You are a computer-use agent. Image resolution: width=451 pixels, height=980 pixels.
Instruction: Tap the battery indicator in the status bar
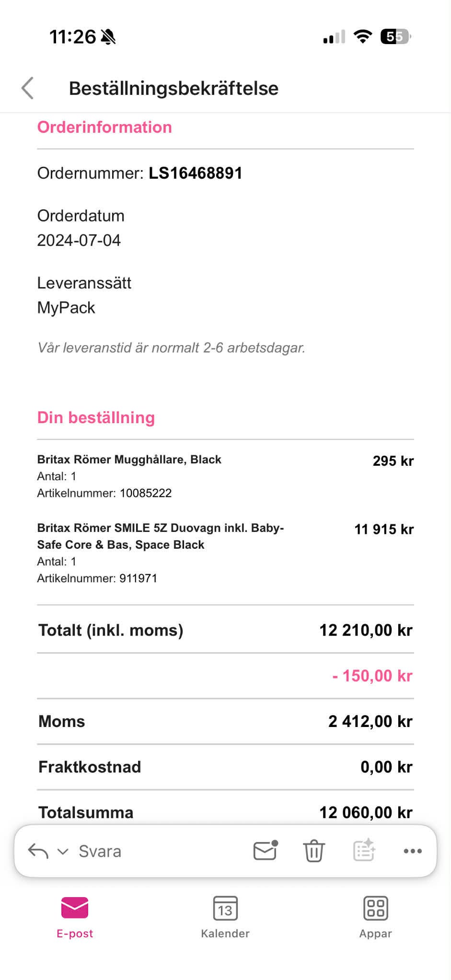click(395, 36)
